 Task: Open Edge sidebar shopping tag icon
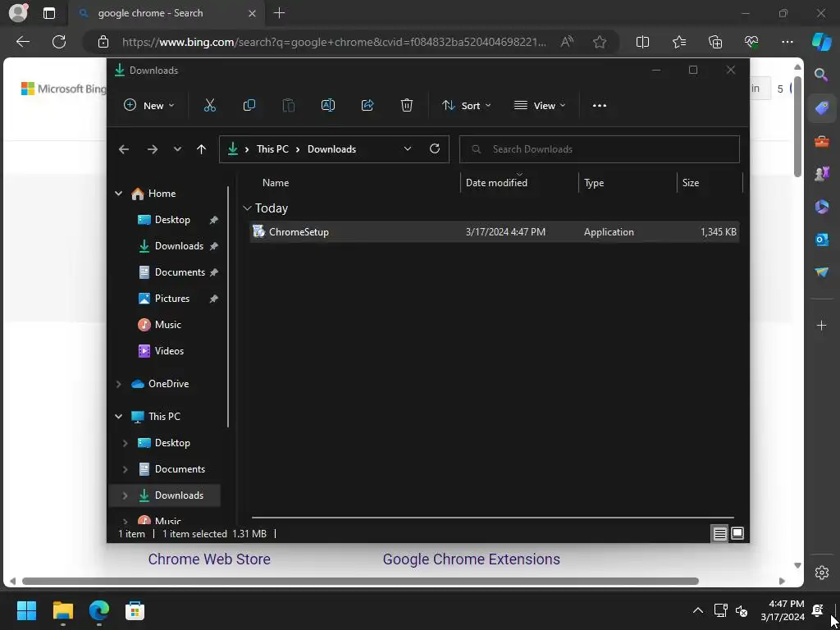pos(821,108)
